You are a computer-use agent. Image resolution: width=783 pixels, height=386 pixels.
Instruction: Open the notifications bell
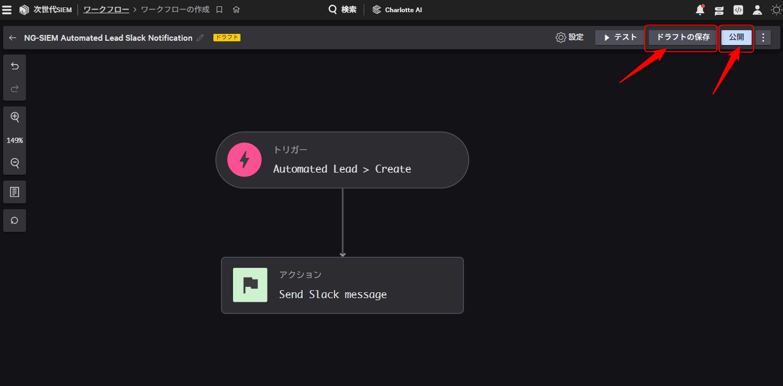point(700,10)
